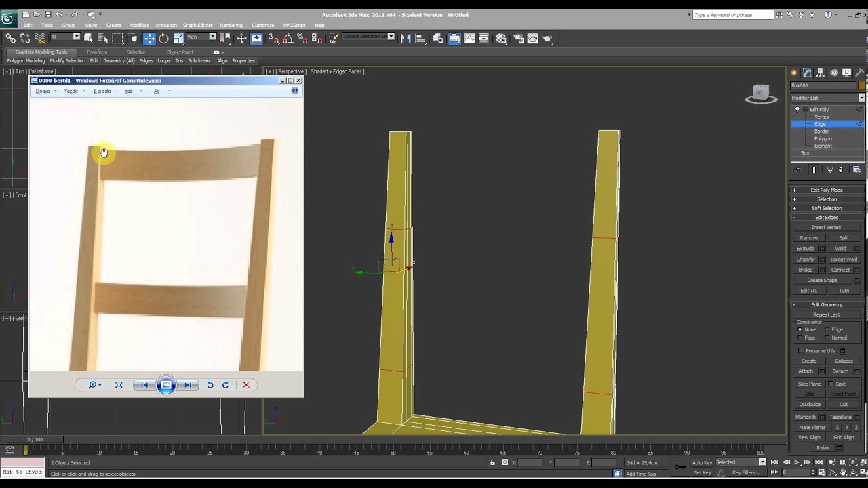Click the QuickSlice button

tap(810, 405)
